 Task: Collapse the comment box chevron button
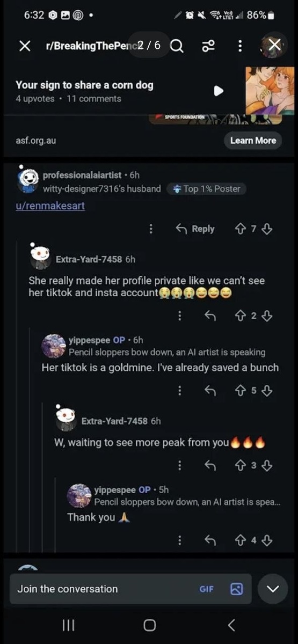(x=273, y=589)
